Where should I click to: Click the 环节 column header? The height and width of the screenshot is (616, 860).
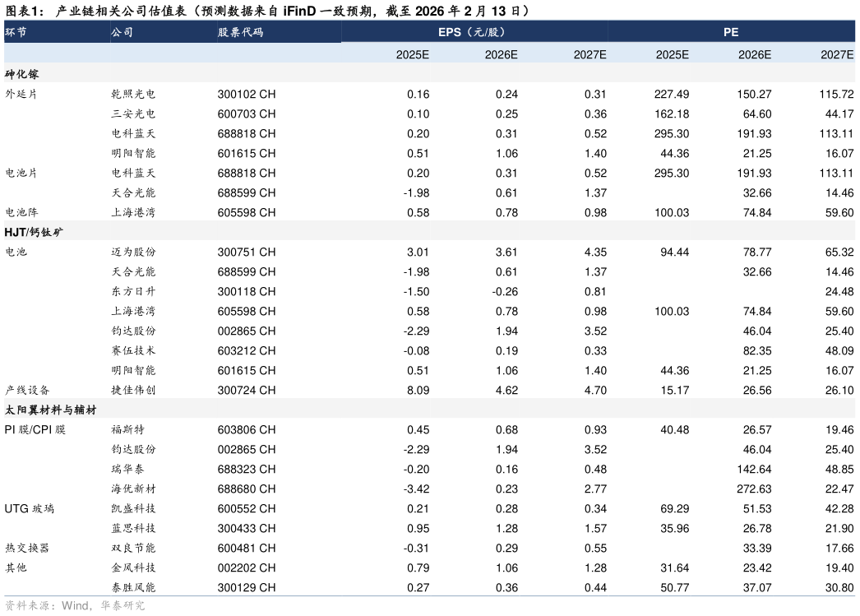[x=16, y=32]
